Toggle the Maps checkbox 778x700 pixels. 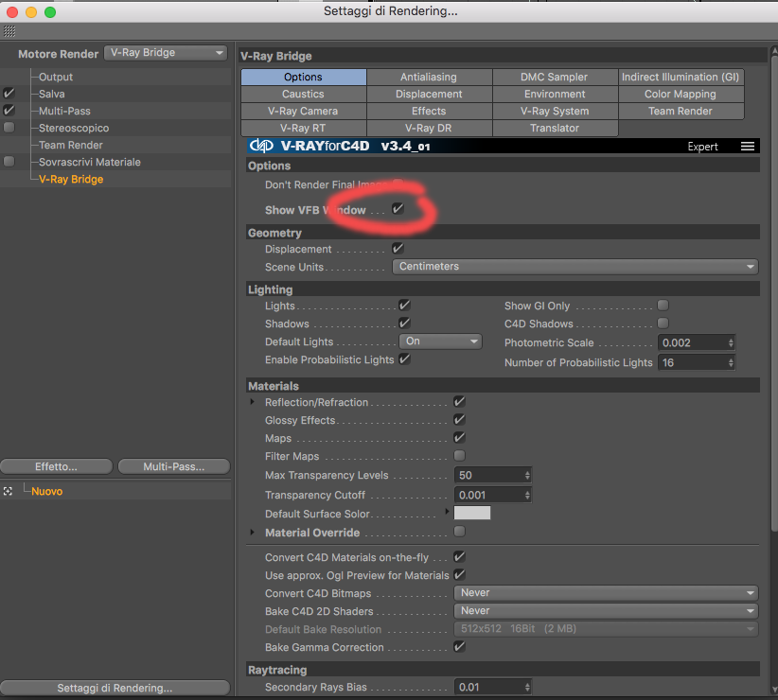click(x=459, y=437)
